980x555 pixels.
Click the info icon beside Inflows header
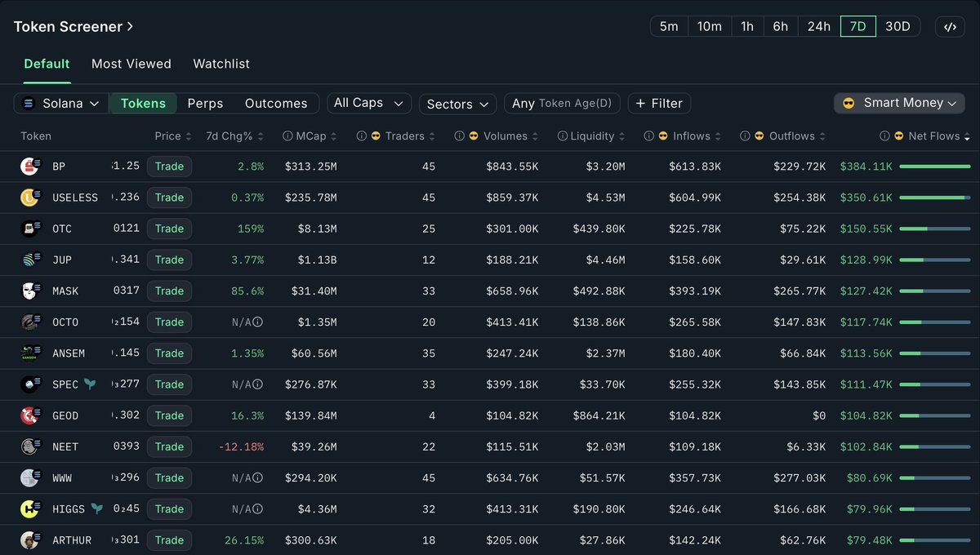coord(648,136)
